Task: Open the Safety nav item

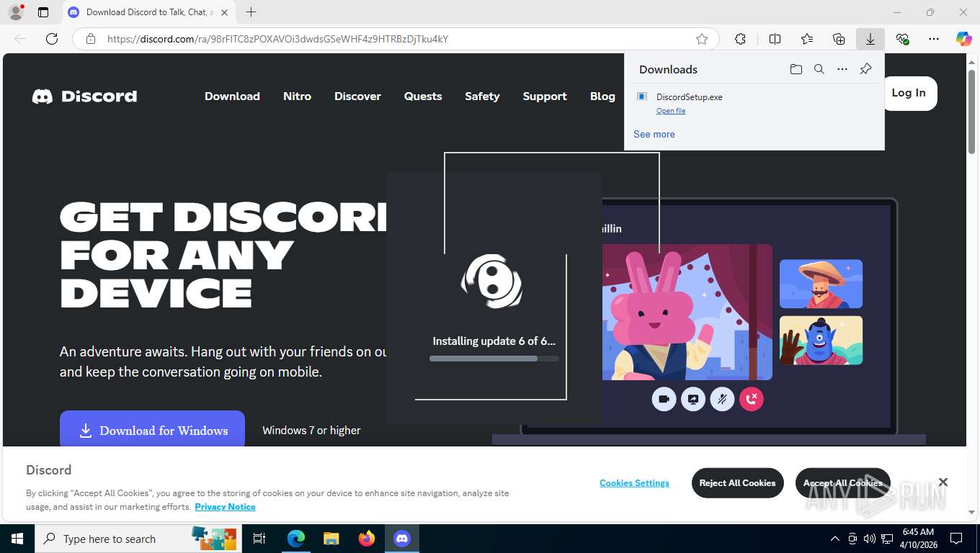Action: pyautogui.click(x=482, y=96)
